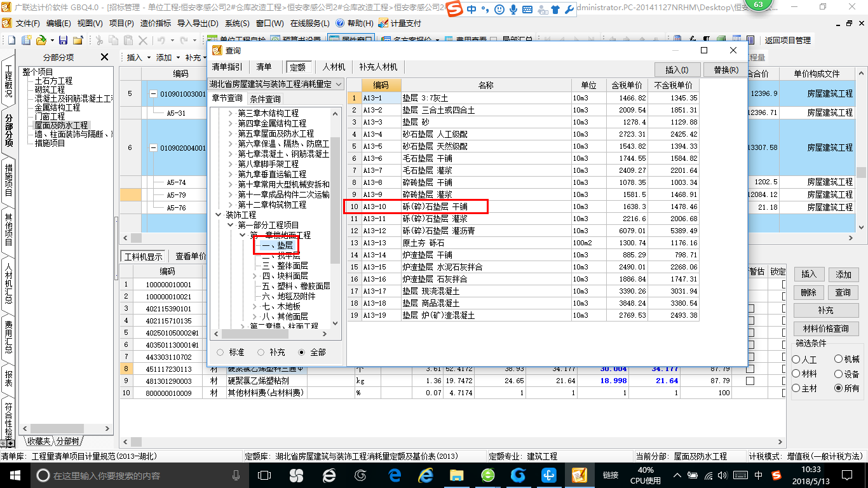
Task: Expand the 第三章木结构工程 tree node
Action: tap(231, 113)
